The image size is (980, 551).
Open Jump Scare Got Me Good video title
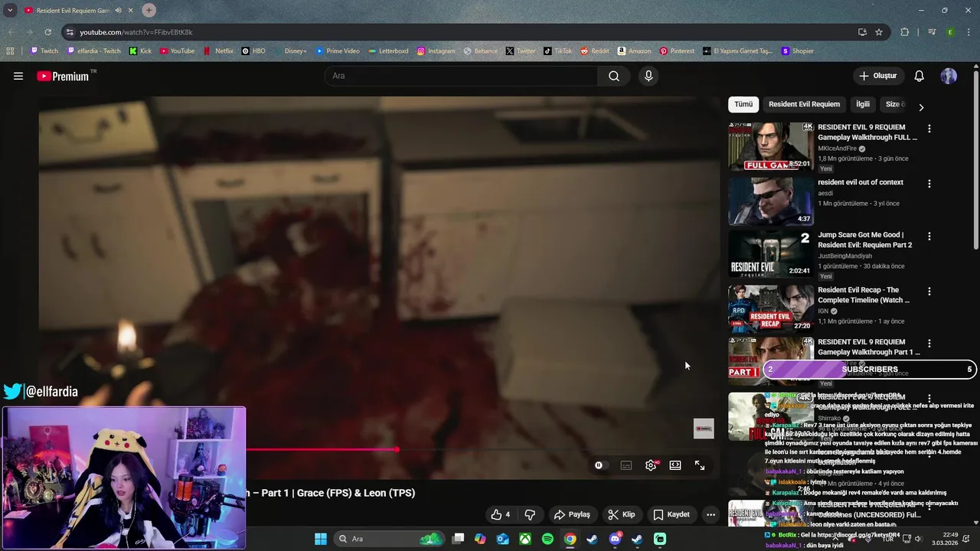864,240
